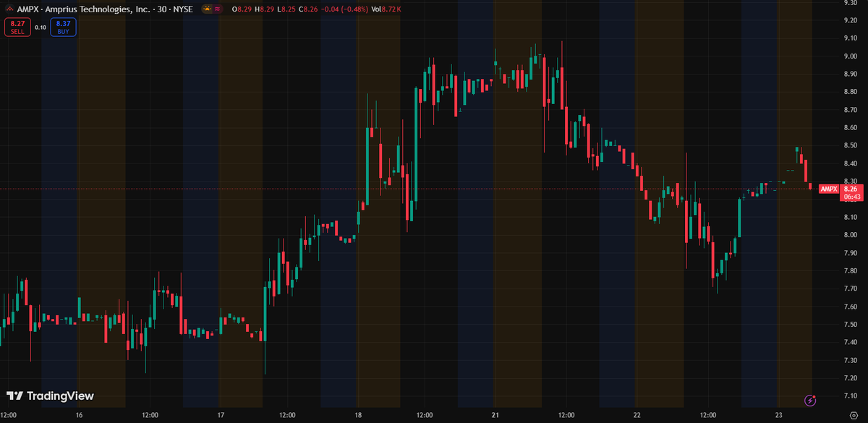Viewport: 868px width, 423px height.
Task: Click date 17 on the time axis
Action: [220, 415]
